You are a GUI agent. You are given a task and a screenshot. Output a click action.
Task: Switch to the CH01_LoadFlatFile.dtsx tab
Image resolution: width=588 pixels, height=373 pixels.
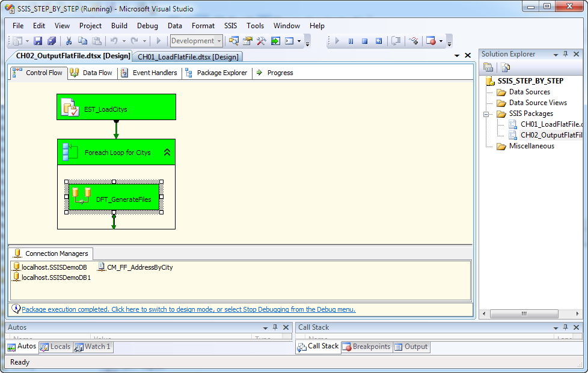tap(188, 56)
